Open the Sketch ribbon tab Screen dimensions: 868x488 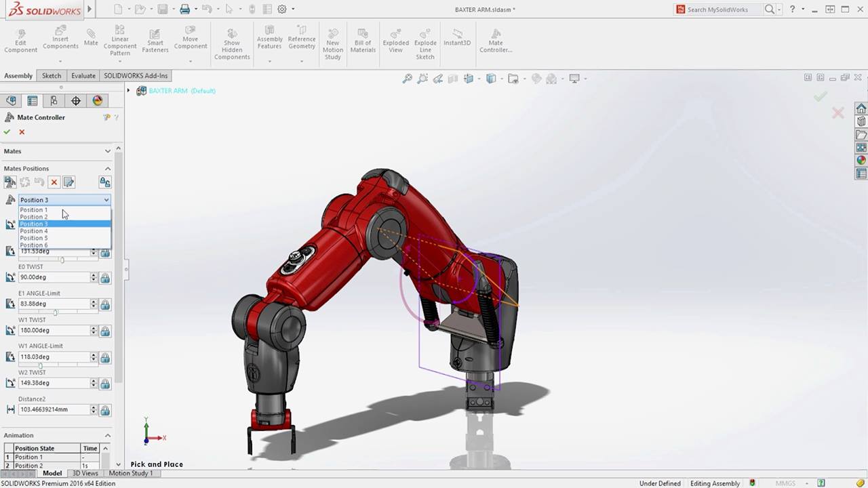(52, 76)
